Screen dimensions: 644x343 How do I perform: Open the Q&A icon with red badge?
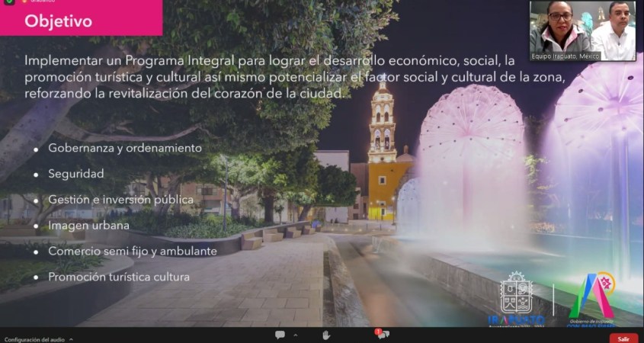pyautogui.click(x=382, y=335)
